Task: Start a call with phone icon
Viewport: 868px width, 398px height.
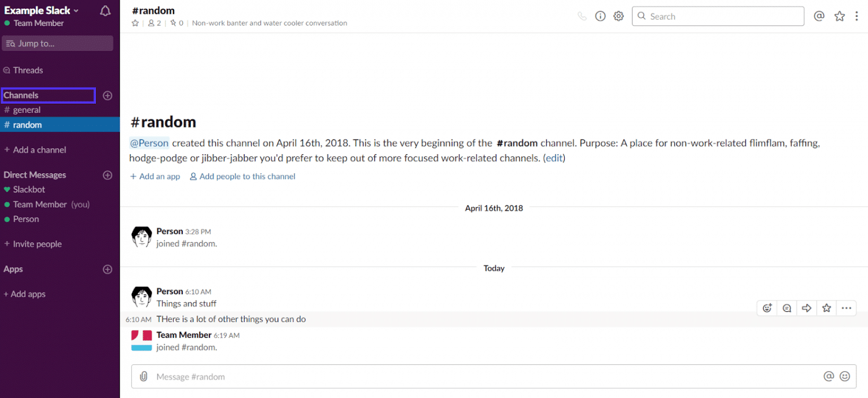Action: (582, 16)
